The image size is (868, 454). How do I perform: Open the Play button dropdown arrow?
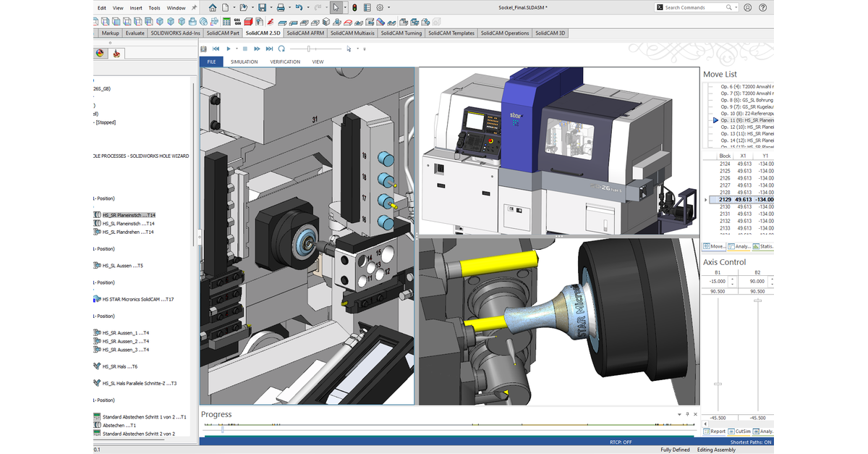tap(237, 49)
